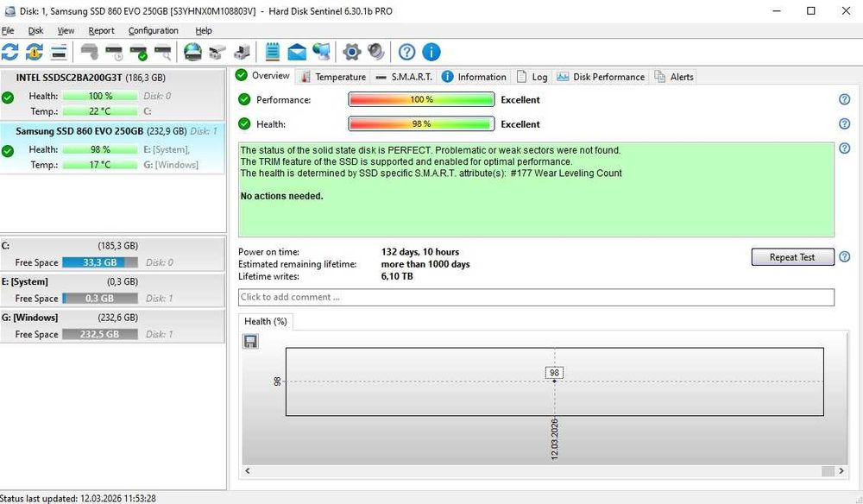Select the Health (%) graph tab

pyautogui.click(x=265, y=321)
